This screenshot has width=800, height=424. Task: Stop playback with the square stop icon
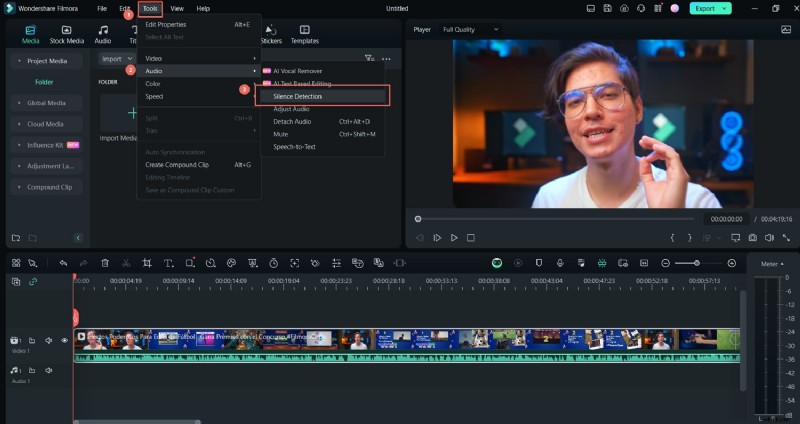[x=470, y=238]
